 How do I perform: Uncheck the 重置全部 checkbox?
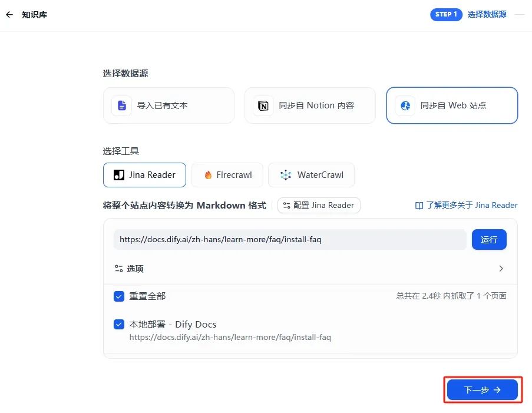click(x=118, y=296)
